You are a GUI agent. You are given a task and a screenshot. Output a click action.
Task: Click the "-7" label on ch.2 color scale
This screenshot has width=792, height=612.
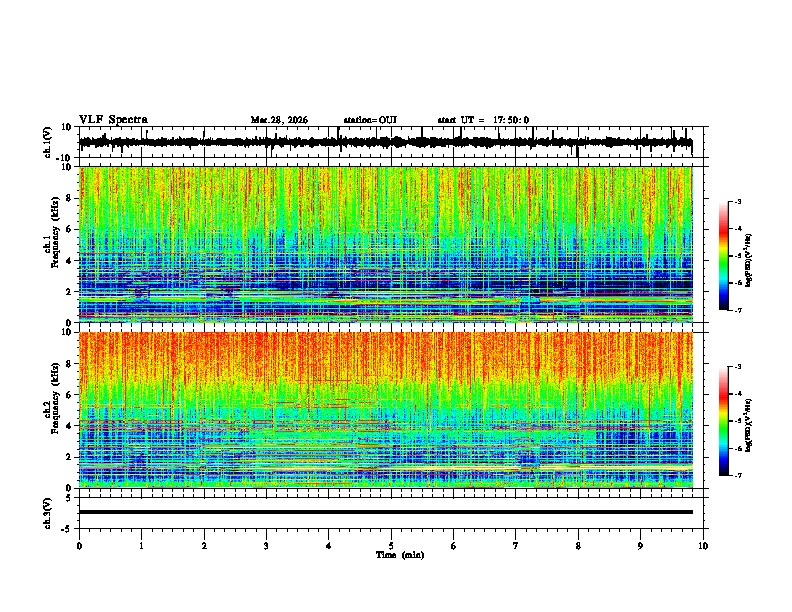coord(737,476)
